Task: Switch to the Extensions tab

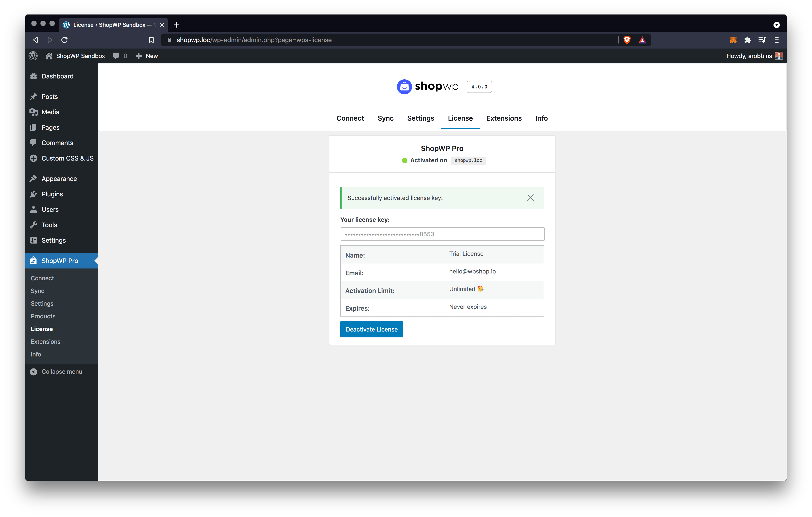Action: coord(504,118)
